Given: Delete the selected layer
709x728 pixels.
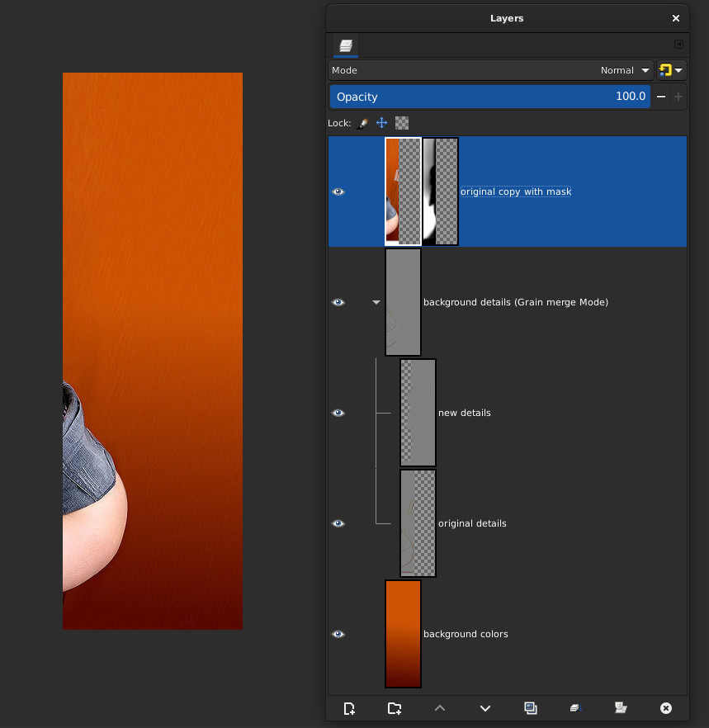Looking at the screenshot, I should pos(666,708).
